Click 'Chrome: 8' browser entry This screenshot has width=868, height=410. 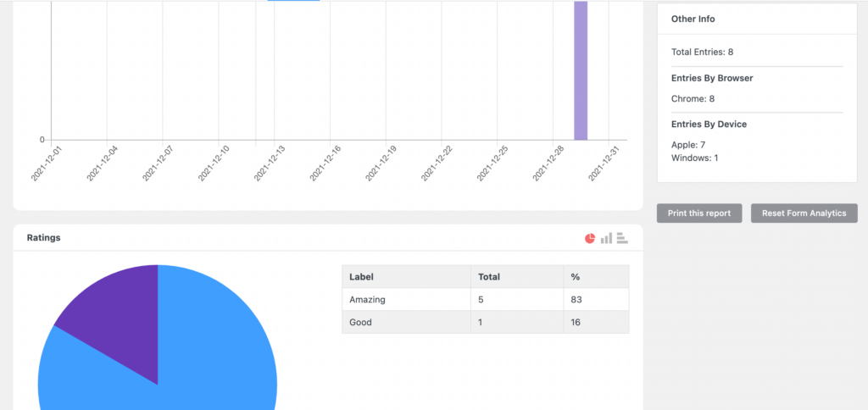click(693, 99)
